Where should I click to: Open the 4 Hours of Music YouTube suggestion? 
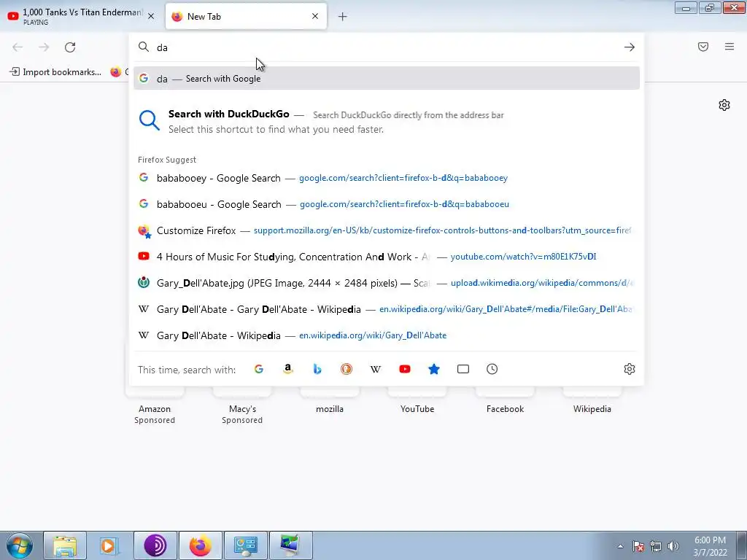coord(387,257)
